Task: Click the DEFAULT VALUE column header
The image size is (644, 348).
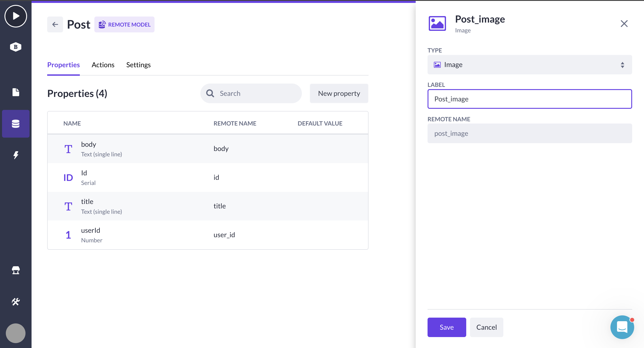Action: tap(320, 123)
